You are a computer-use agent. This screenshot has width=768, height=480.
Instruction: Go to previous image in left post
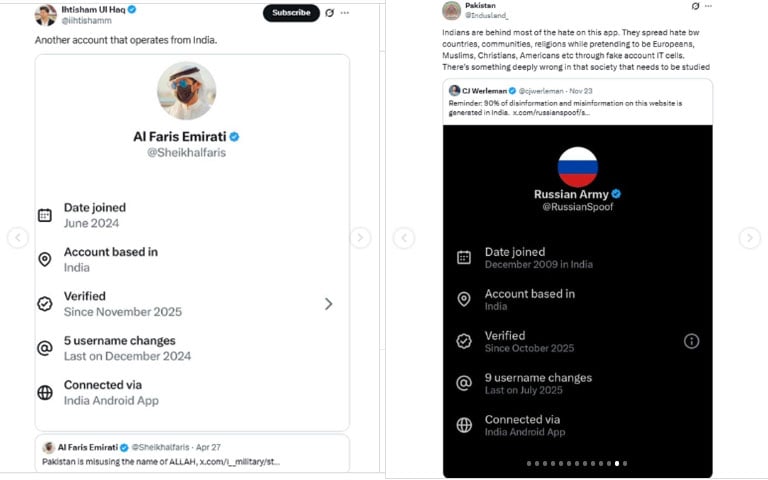click(x=18, y=238)
